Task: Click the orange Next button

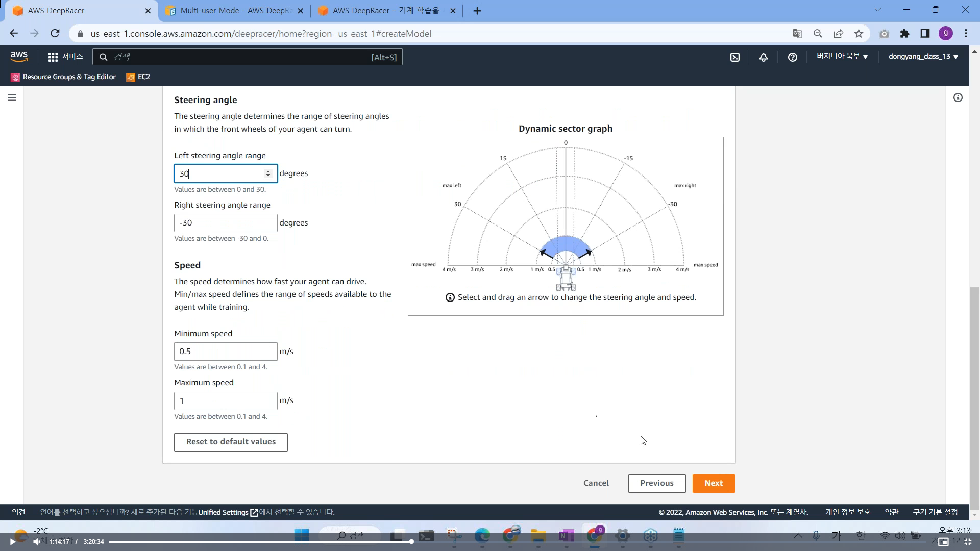Action: coord(713,483)
